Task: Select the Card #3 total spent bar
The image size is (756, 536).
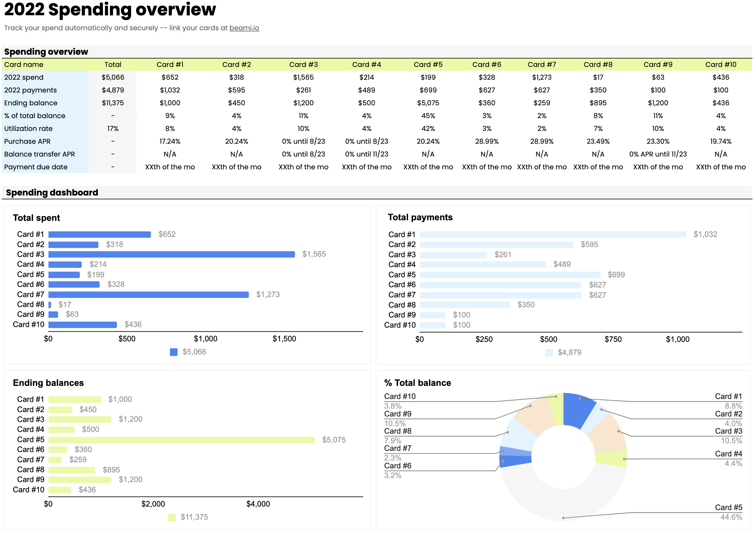Action: click(172, 254)
